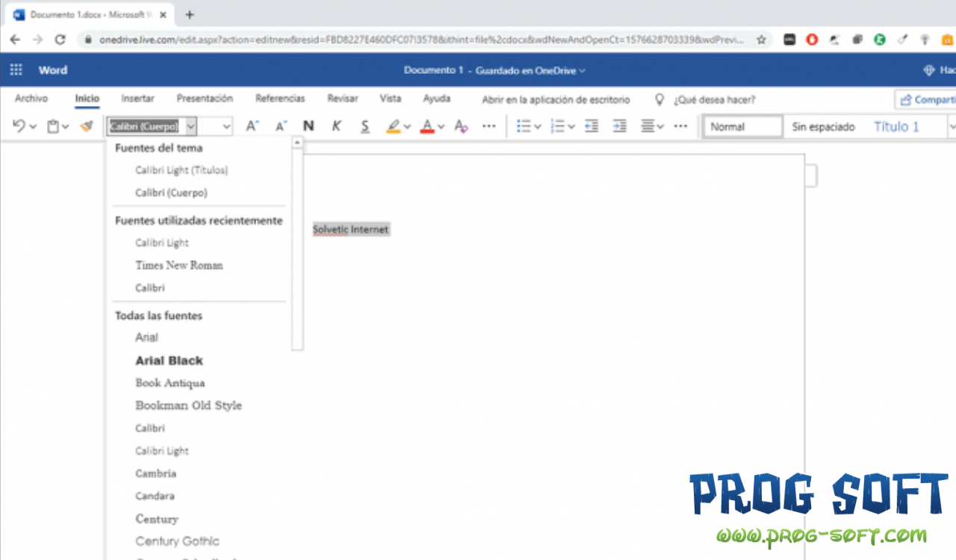Expand the undo dropdown arrow
956x560 pixels.
tap(33, 127)
